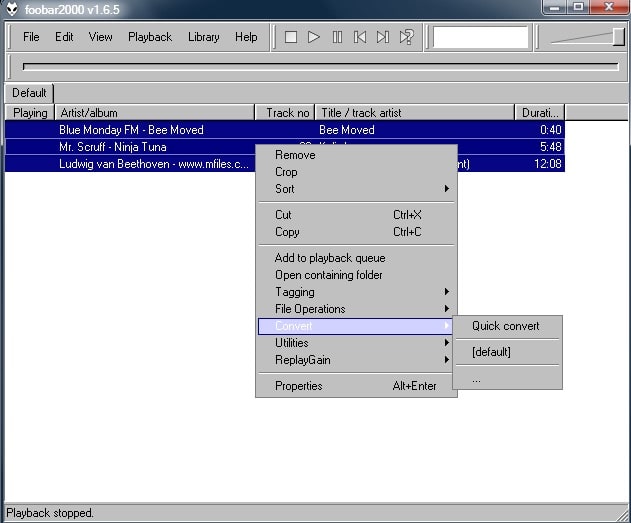Click the 0:40 duration cell
631x523 pixels.
(550, 130)
